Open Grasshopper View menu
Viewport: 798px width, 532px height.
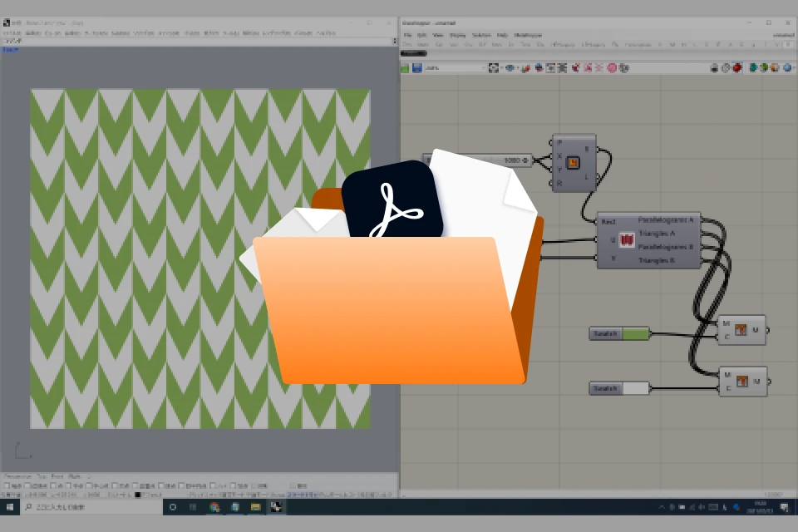[x=438, y=35]
